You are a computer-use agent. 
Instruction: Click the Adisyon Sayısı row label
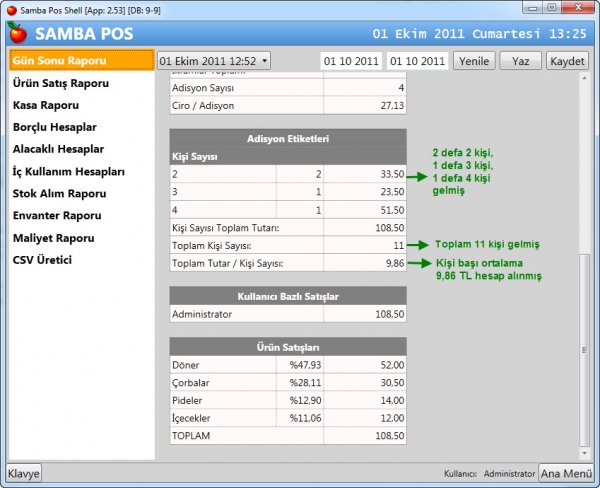tap(203, 88)
